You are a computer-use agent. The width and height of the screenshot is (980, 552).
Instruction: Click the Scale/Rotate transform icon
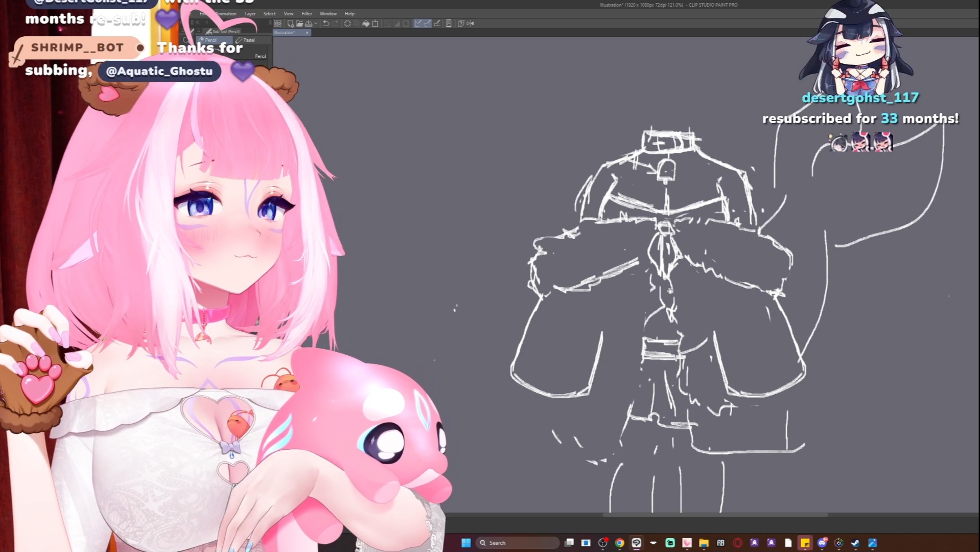(x=376, y=24)
